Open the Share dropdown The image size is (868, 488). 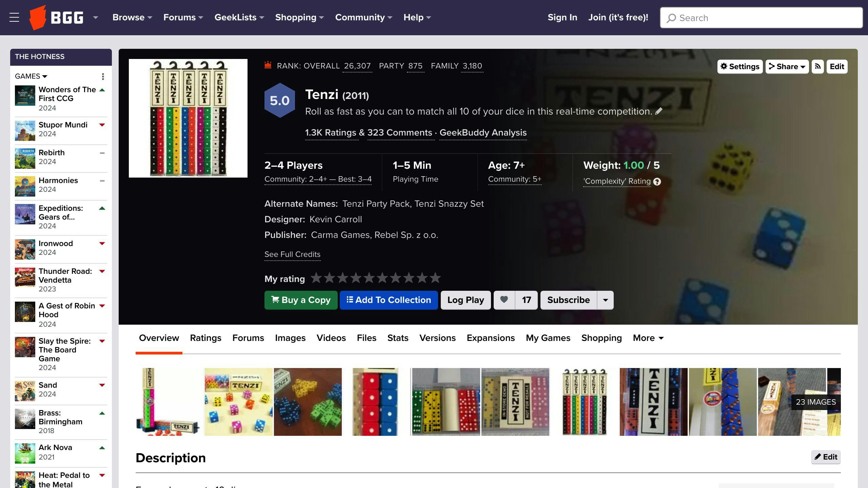[x=787, y=66]
